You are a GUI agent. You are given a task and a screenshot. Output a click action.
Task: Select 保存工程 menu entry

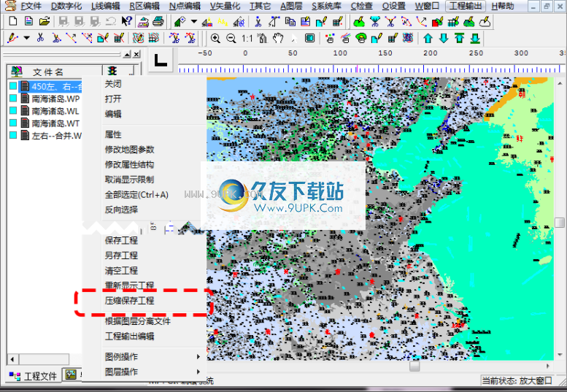(x=121, y=240)
